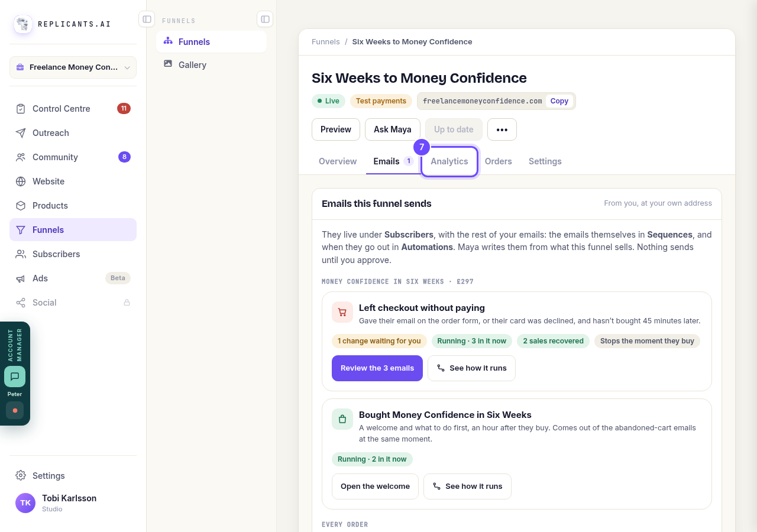This screenshot has height=532, width=757.
Task: Click the Outreach paper plane icon
Action: click(x=21, y=133)
